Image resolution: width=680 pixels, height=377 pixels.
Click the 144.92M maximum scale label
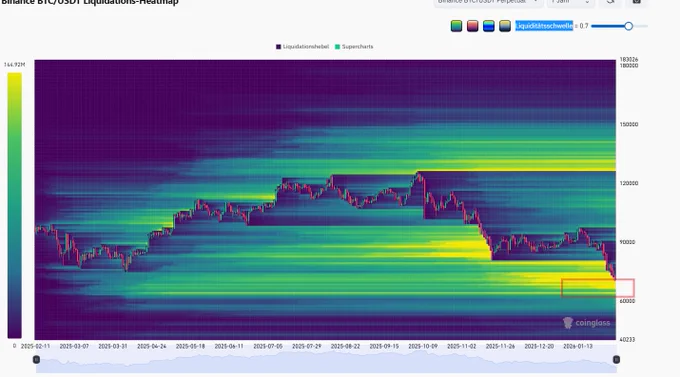coord(14,65)
